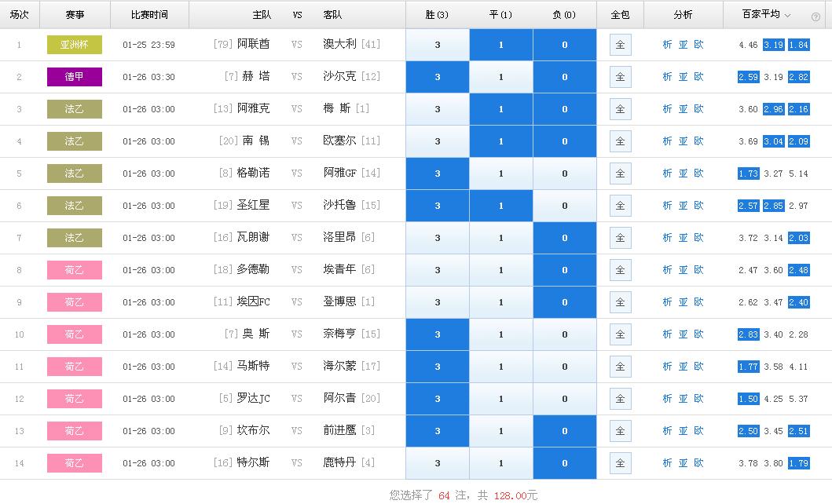
Task: Click the 荷乙 tag in row 8
Action: [75, 270]
